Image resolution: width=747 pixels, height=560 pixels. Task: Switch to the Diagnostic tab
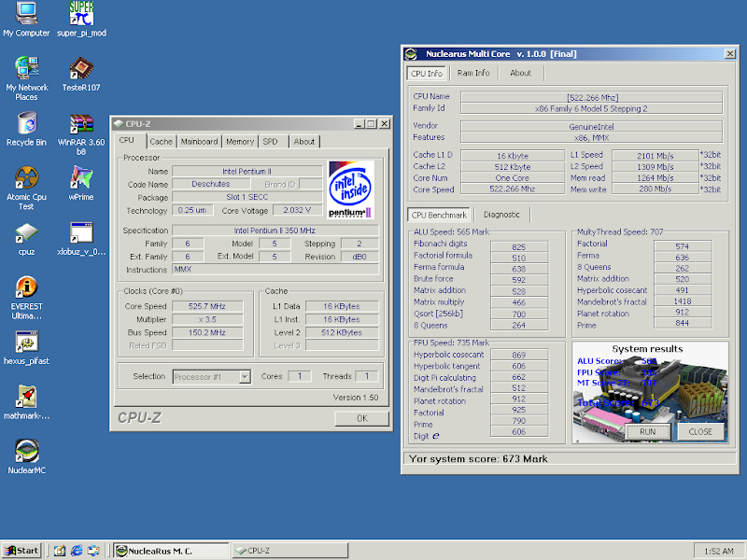501,215
